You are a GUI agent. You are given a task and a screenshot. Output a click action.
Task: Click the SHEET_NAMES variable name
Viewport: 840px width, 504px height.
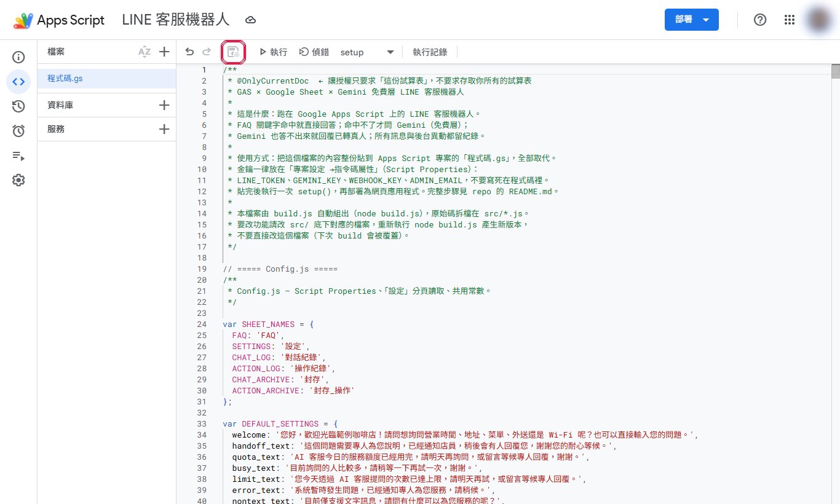[268, 324]
